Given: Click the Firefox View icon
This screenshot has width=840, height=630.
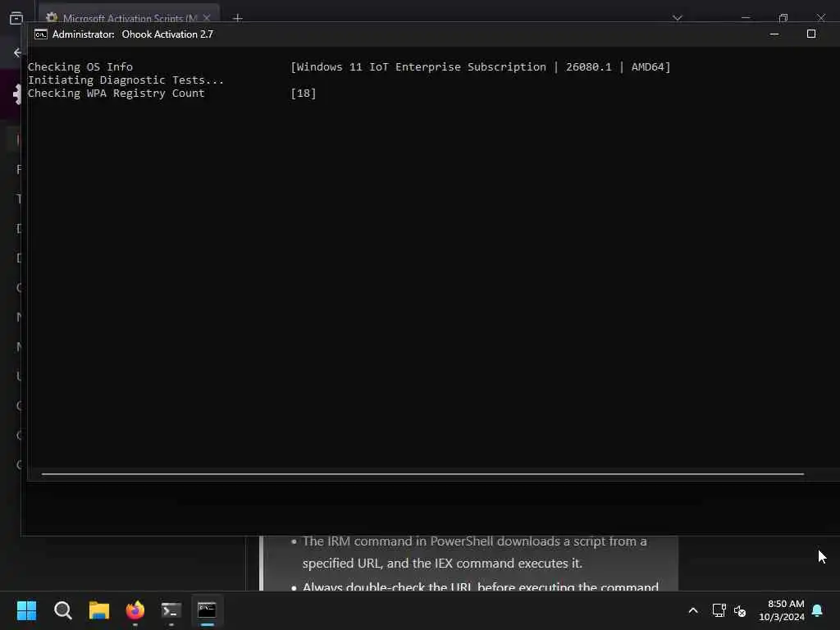Looking at the screenshot, I should pyautogui.click(x=16, y=18).
